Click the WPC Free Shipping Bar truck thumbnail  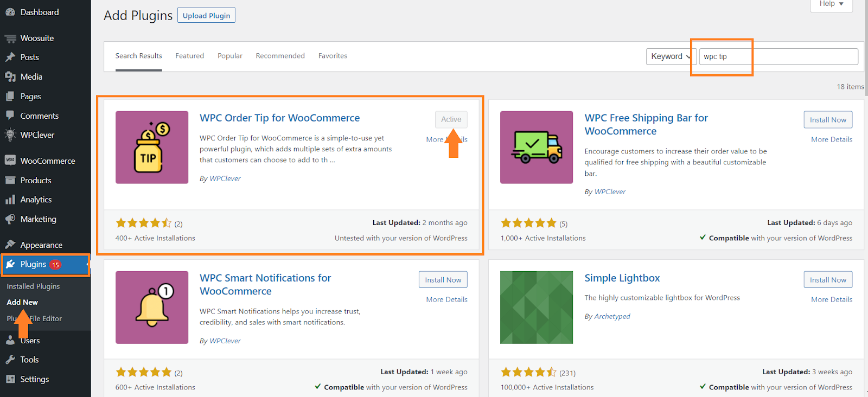[537, 148]
